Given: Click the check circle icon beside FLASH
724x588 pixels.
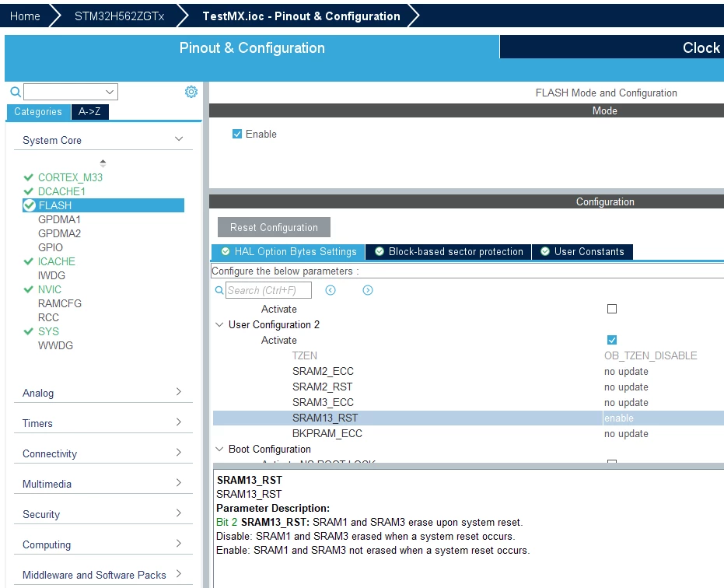Looking at the screenshot, I should 29,205.
